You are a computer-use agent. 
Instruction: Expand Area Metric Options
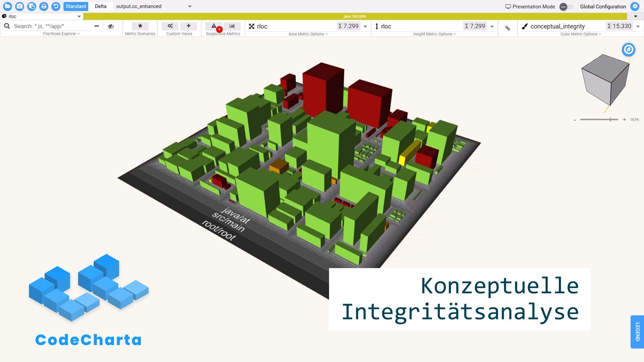pos(308,34)
